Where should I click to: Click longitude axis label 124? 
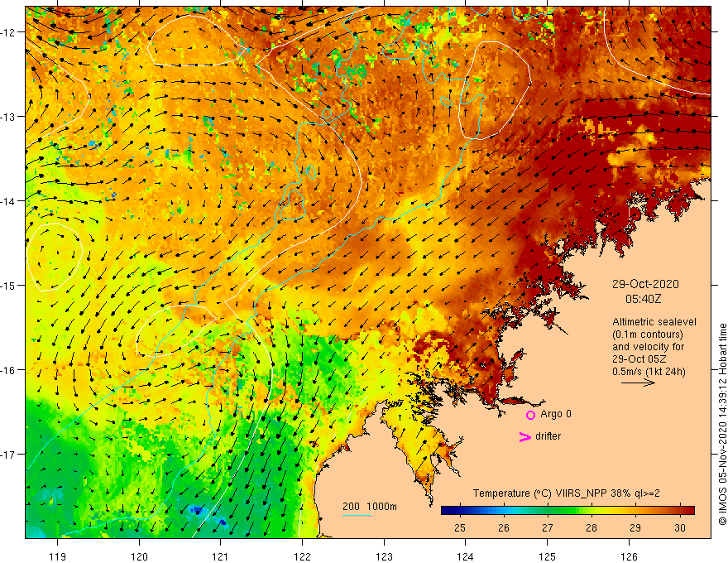click(x=466, y=556)
